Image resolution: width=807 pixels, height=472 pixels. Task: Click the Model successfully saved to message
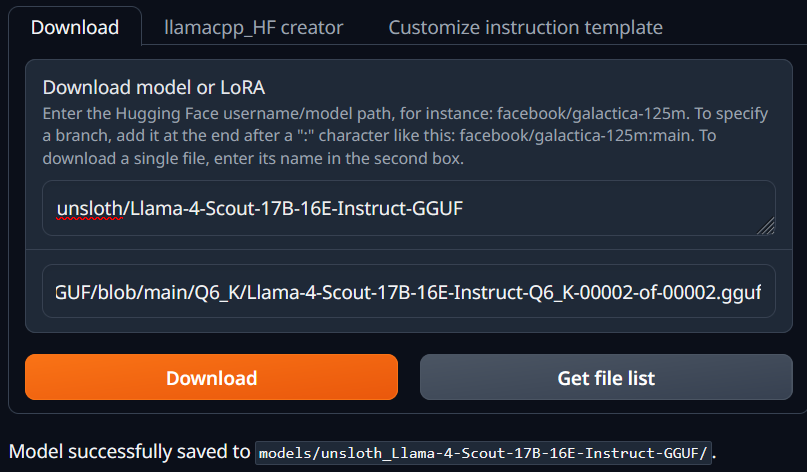129,451
